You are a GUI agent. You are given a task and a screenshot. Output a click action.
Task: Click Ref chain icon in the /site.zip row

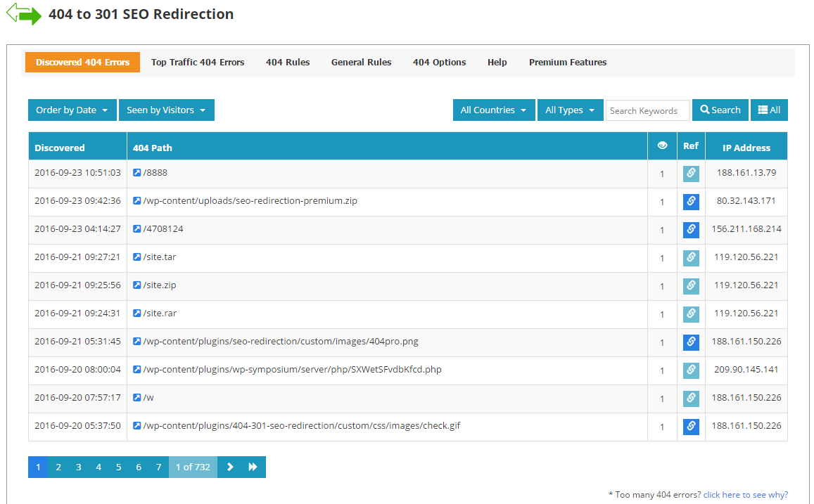pyautogui.click(x=691, y=285)
